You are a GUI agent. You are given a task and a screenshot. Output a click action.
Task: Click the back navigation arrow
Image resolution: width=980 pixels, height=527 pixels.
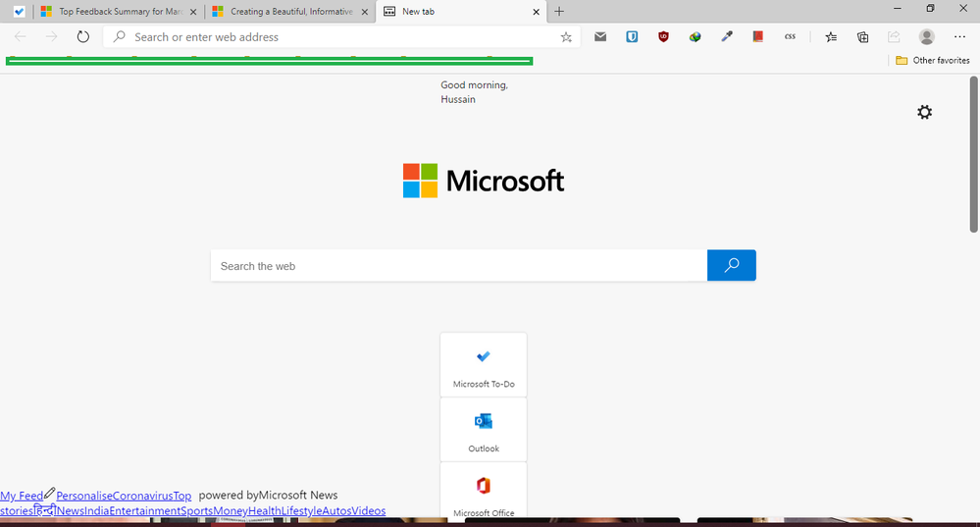click(x=20, y=37)
